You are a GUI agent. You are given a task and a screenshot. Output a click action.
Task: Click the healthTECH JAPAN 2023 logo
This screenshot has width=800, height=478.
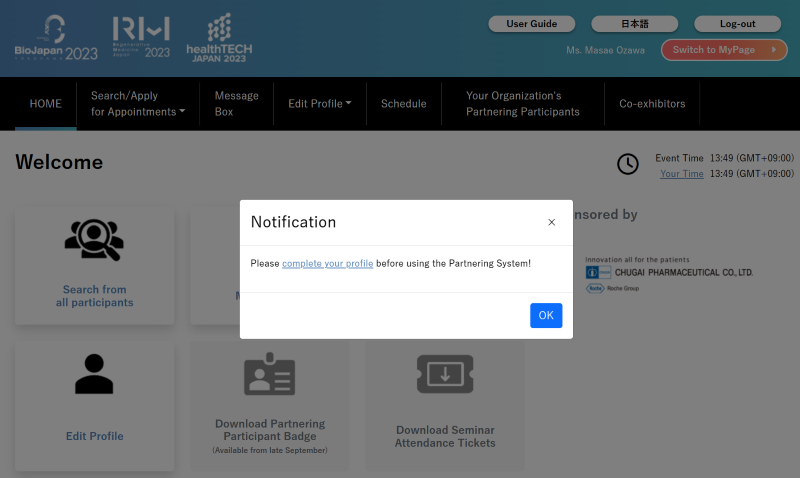pyautogui.click(x=219, y=38)
